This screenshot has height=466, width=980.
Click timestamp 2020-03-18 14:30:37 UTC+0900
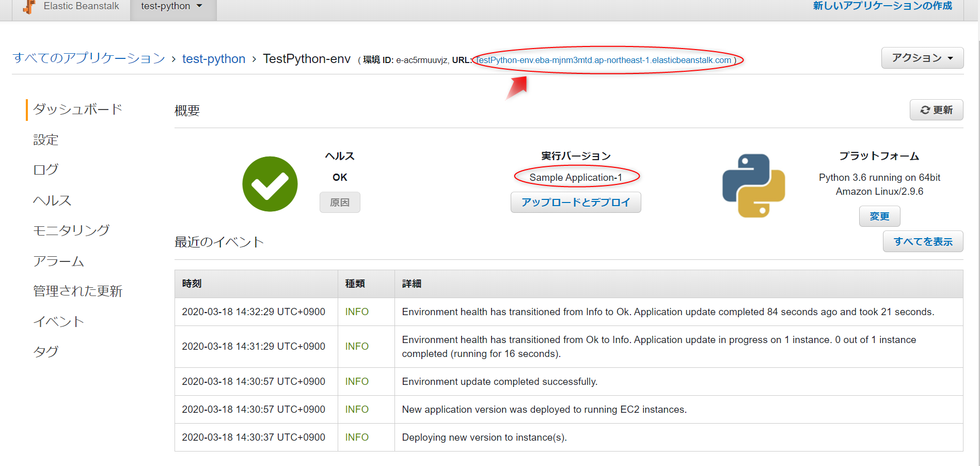tap(254, 437)
